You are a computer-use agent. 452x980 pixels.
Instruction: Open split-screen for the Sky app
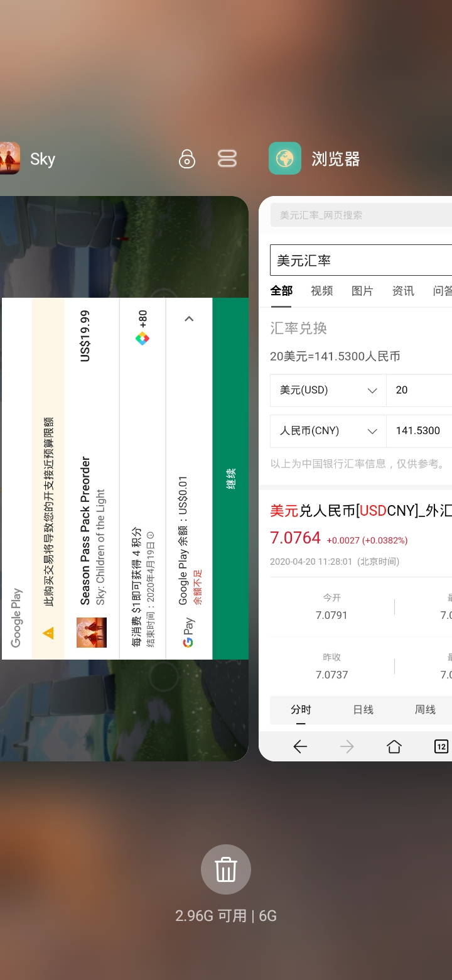coord(227,159)
